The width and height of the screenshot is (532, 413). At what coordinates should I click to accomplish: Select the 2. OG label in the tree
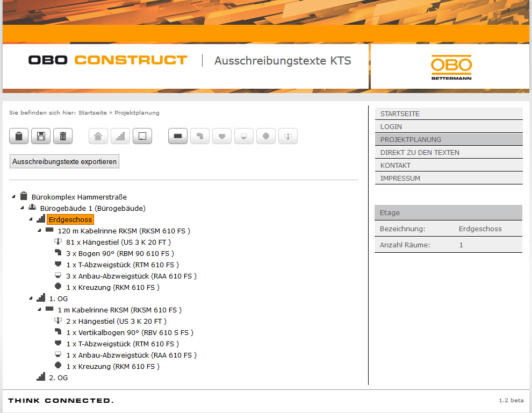pos(59,378)
